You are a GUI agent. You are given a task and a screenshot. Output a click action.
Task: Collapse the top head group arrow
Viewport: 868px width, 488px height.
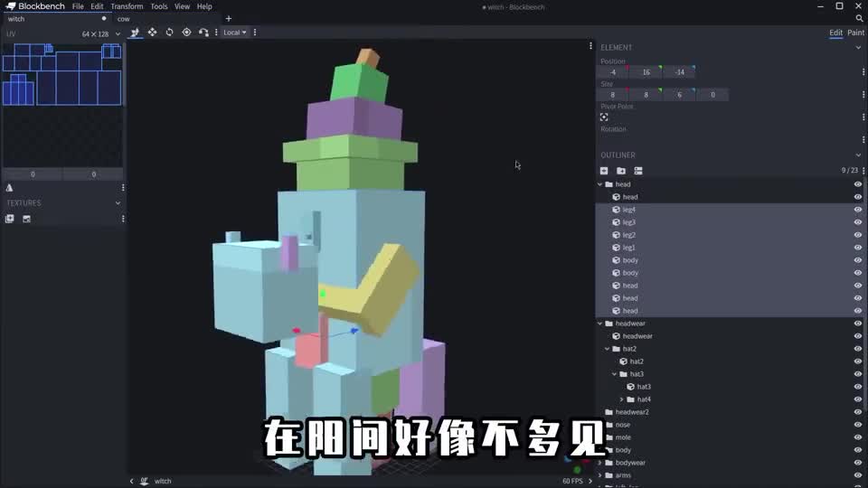pyautogui.click(x=600, y=184)
